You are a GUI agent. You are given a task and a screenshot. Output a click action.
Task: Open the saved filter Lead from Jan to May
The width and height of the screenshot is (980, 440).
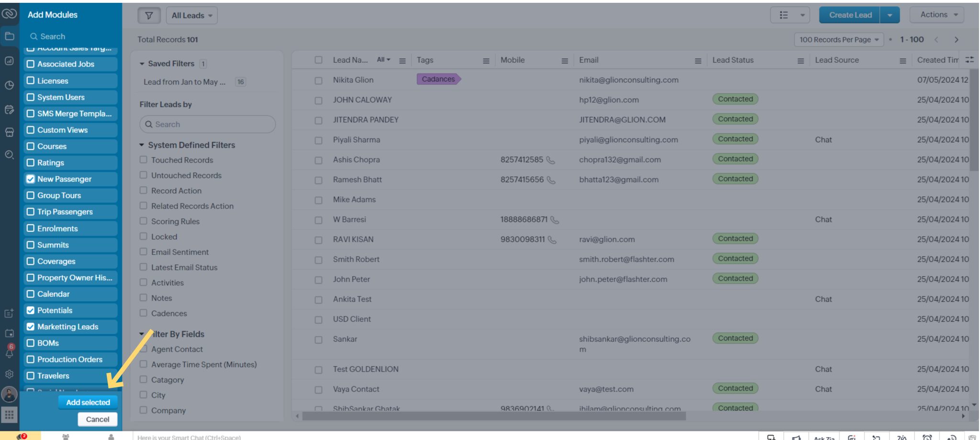[x=185, y=82]
